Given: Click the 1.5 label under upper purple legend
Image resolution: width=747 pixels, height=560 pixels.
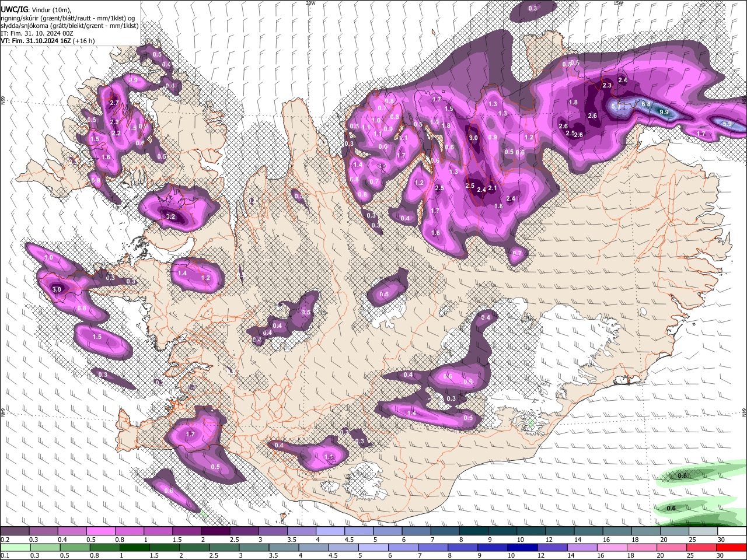Looking at the screenshot, I should click(178, 540).
